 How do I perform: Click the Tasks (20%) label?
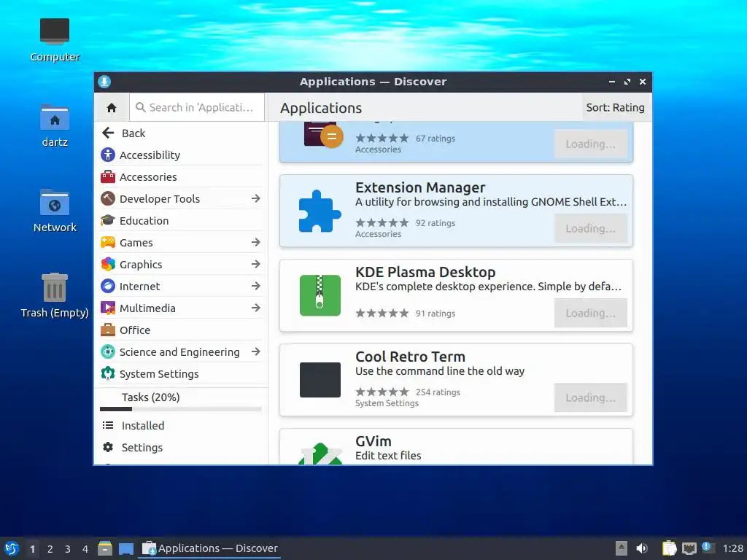[150, 397]
